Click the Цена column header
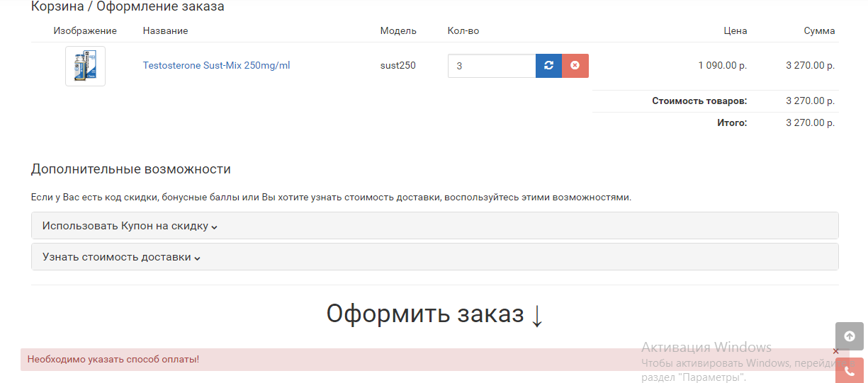Image resolution: width=868 pixels, height=383 pixels. click(735, 31)
